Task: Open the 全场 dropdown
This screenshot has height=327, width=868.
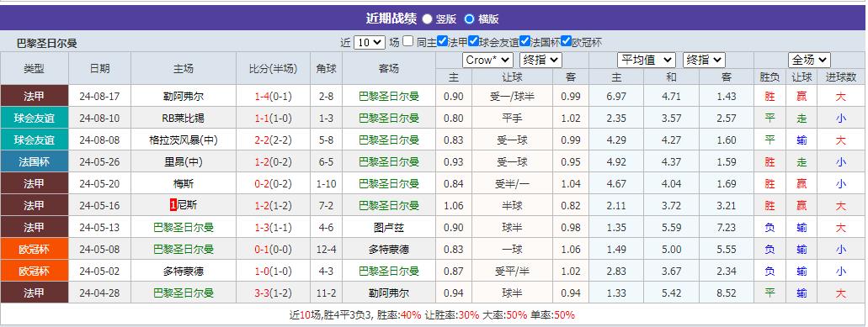Action: click(x=809, y=61)
